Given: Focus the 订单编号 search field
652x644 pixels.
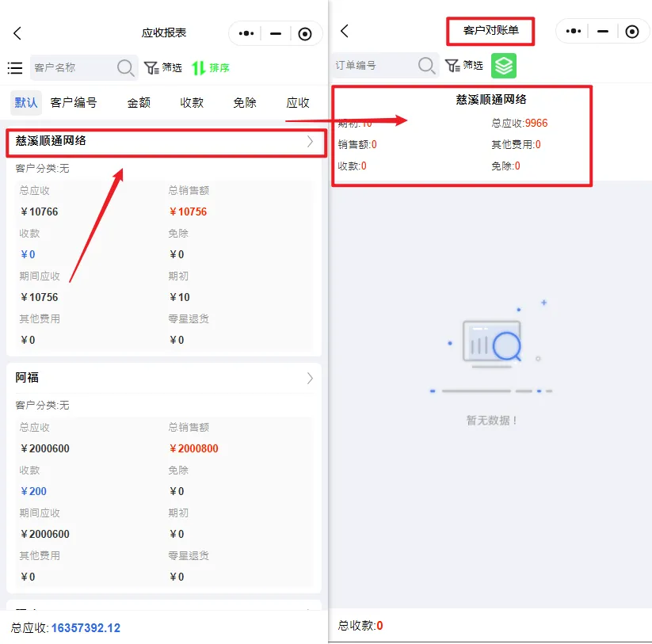Looking at the screenshot, I should pos(372,65).
